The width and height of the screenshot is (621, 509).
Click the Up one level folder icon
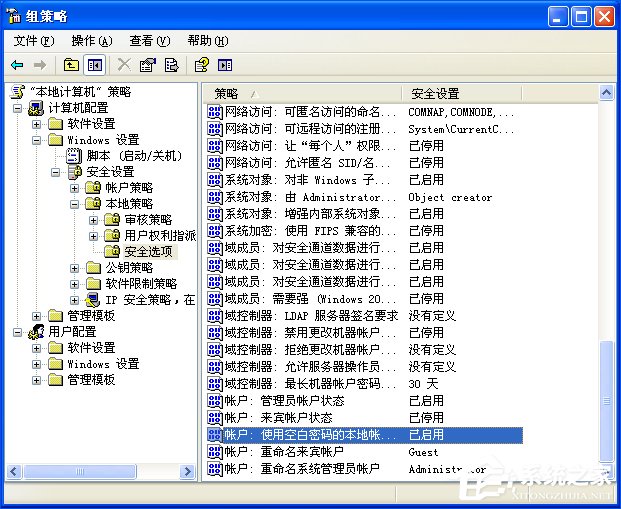[71, 65]
